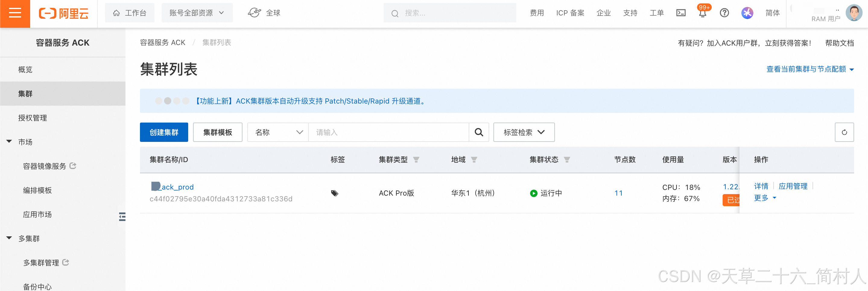Click 容器服务 ACK in the breadcrumb
This screenshot has width=868, height=291.
pyautogui.click(x=163, y=43)
